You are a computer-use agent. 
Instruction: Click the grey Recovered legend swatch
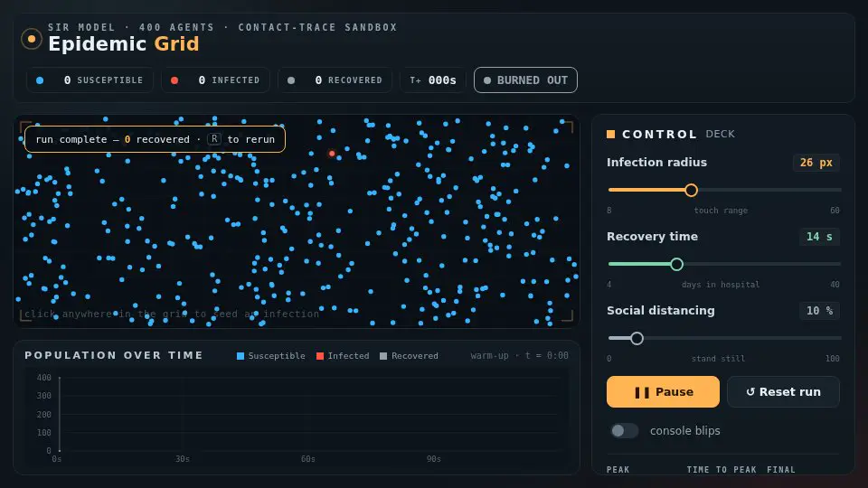point(383,356)
